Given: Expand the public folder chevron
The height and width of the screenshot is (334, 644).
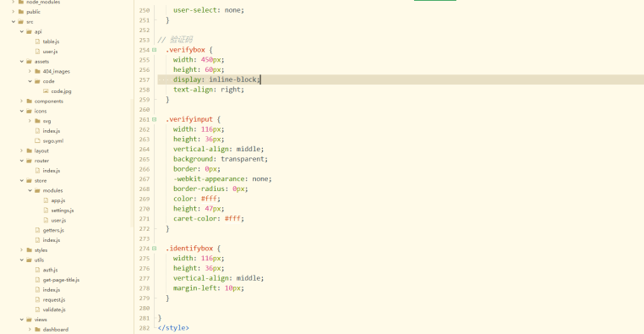Looking at the screenshot, I should pyautogui.click(x=14, y=12).
